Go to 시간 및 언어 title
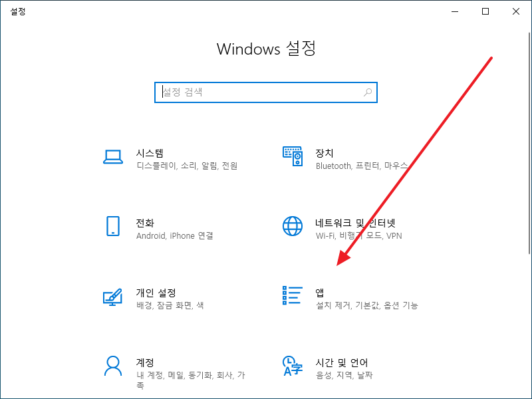The height and width of the screenshot is (399, 532). pos(342,362)
